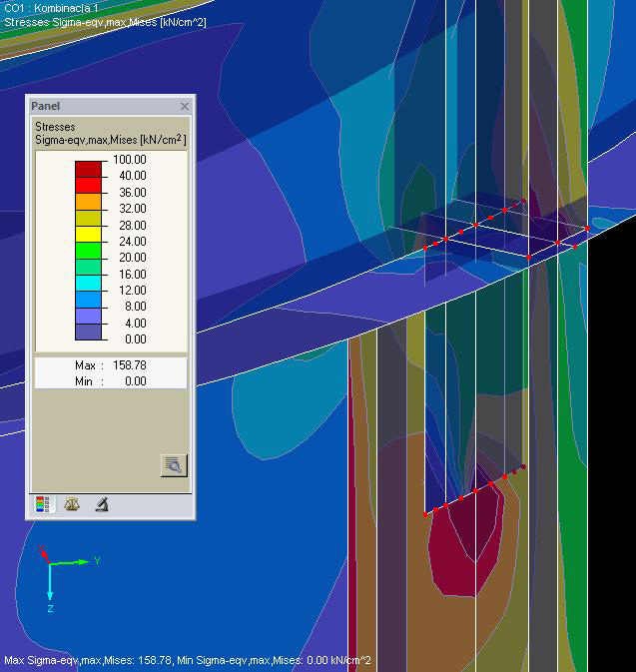
Task: Click the red X axis arrow of triad
Action: [x=44, y=554]
